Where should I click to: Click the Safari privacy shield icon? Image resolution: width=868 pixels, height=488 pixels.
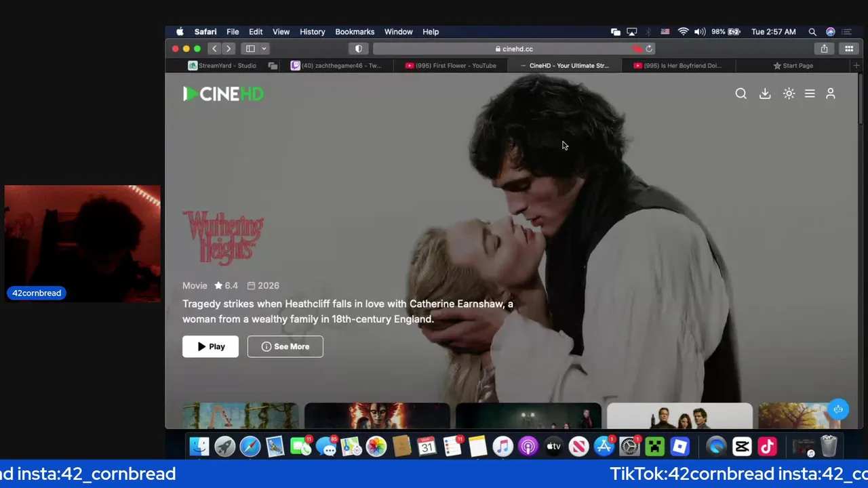359,49
